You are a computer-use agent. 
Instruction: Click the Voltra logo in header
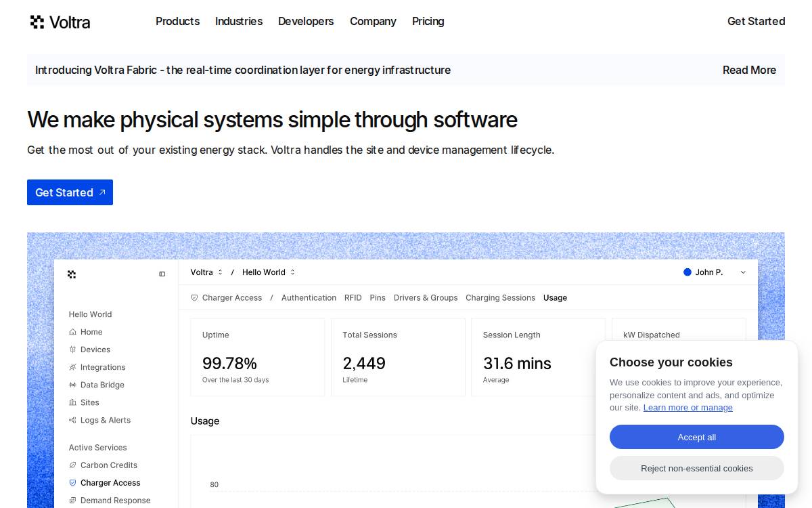pyautogui.click(x=60, y=22)
